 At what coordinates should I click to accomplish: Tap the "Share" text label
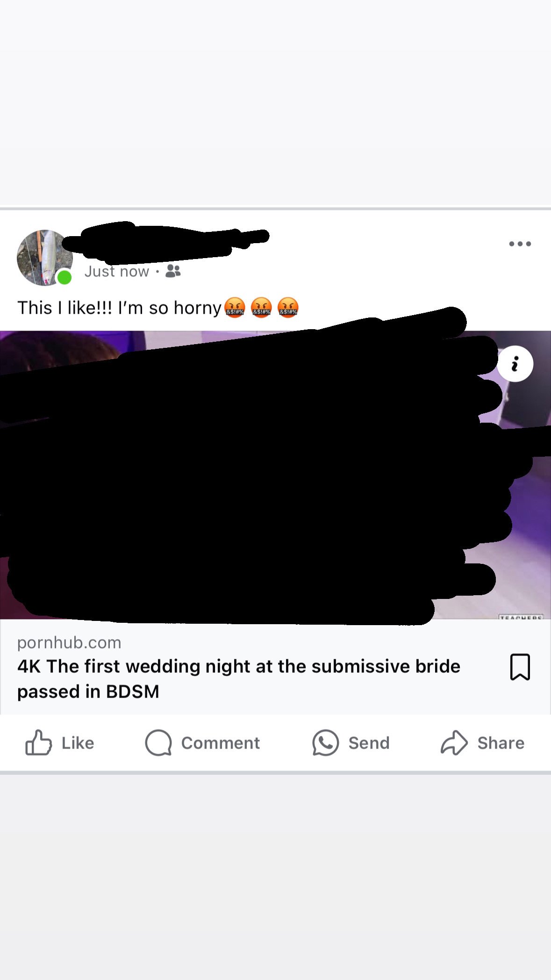tap(501, 743)
